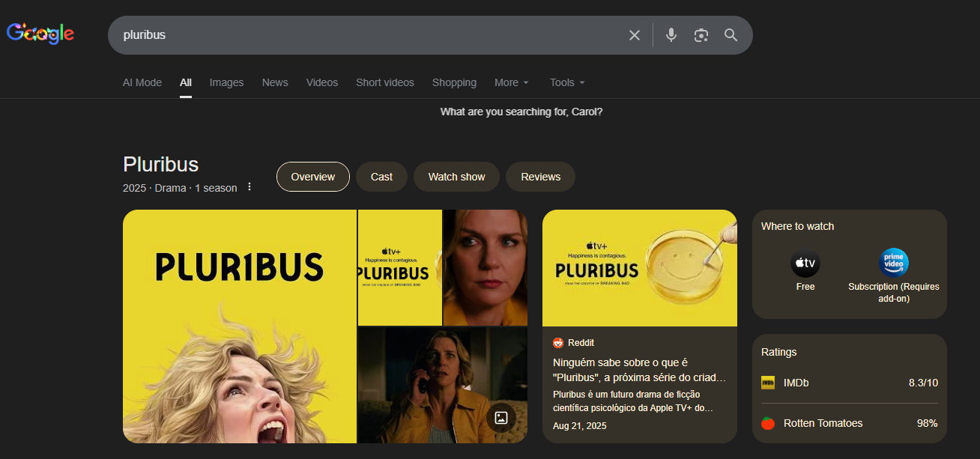Screen dimensions: 980x459
Task: Select the Prime Video streaming icon
Action: click(x=893, y=261)
